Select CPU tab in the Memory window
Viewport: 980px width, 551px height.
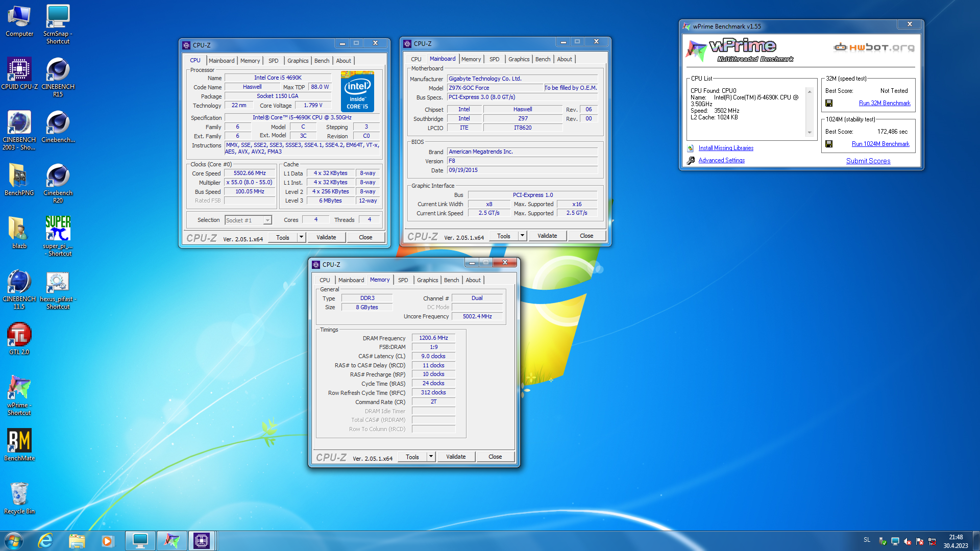pyautogui.click(x=325, y=280)
